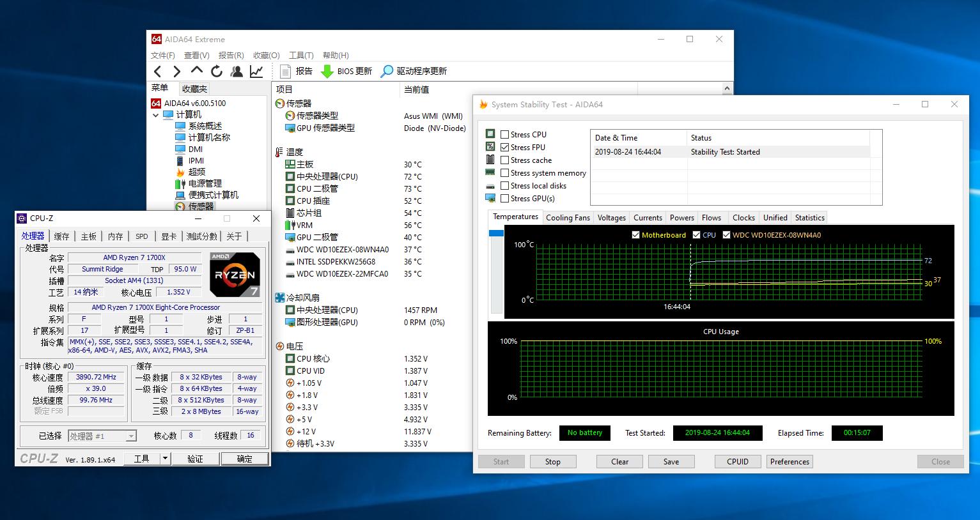Click the Stress local disks drive icon
980x520 pixels.
490,186
